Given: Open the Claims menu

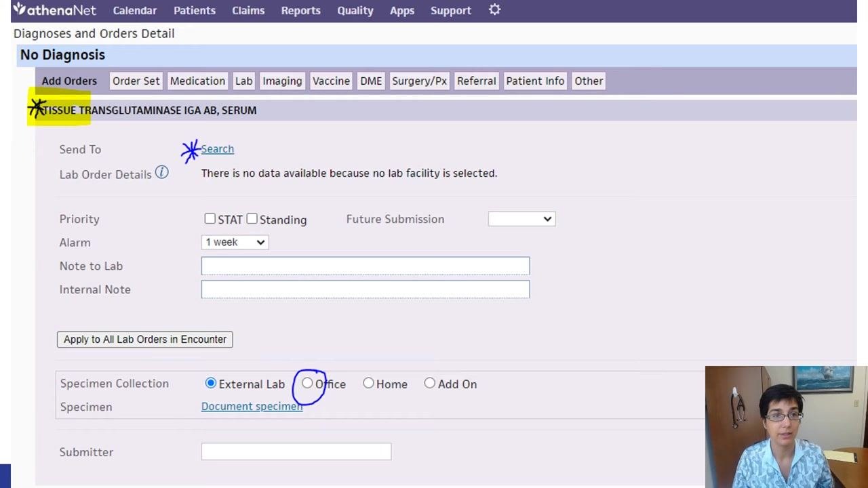Looking at the screenshot, I should [x=248, y=10].
